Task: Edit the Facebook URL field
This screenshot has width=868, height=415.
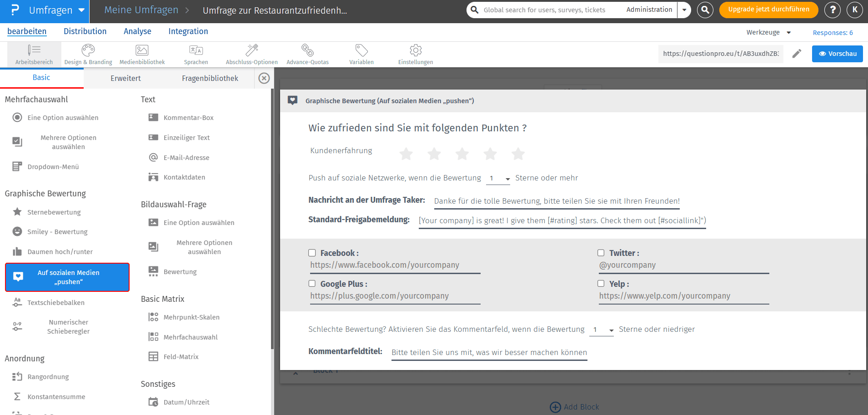Action: click(395, 265)
